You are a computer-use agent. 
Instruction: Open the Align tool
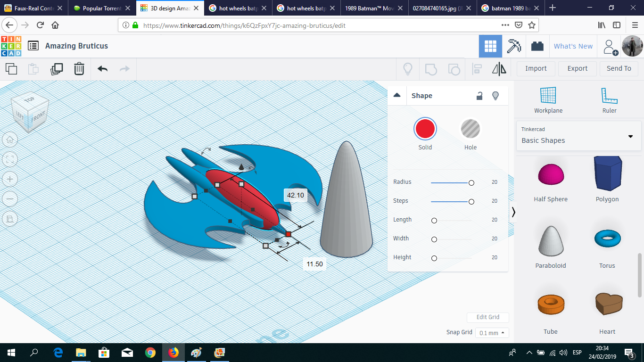click(x=476, y=69)
